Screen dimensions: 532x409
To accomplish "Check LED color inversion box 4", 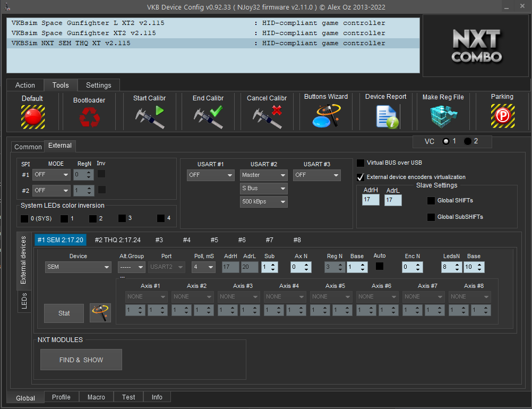I will tap(161, 218).
